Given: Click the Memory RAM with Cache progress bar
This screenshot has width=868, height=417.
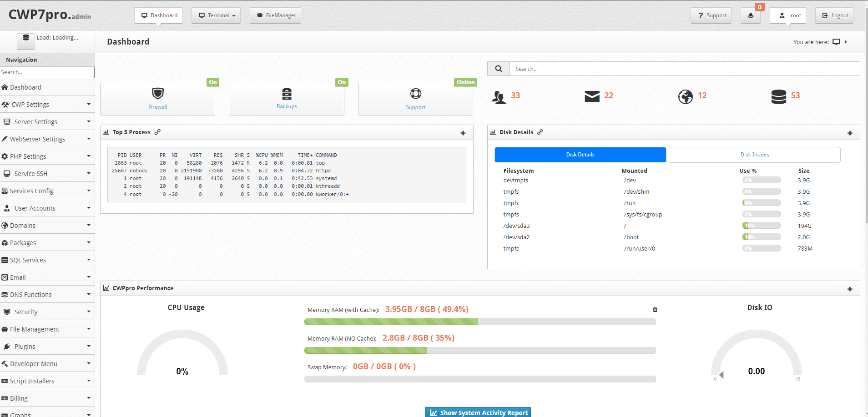Looking at the screenshot, I should pos(480,322).
